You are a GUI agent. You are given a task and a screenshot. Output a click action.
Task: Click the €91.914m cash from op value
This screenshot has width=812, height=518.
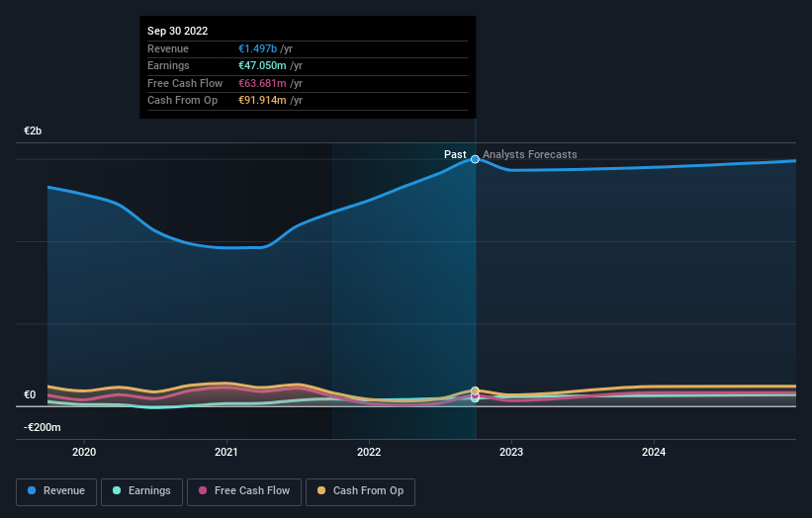click(x=262, y=101)
